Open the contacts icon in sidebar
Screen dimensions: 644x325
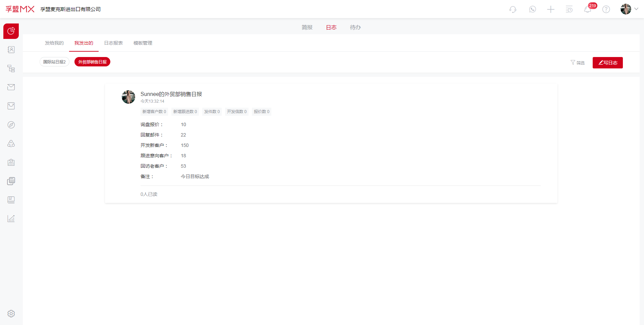pyautogui.click(x=11, y=50)
